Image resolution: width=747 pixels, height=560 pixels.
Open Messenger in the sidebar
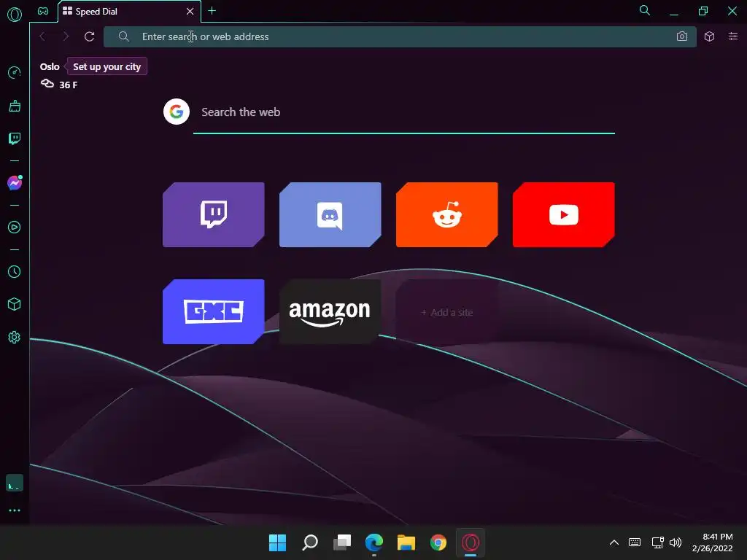tap(15, 183)
